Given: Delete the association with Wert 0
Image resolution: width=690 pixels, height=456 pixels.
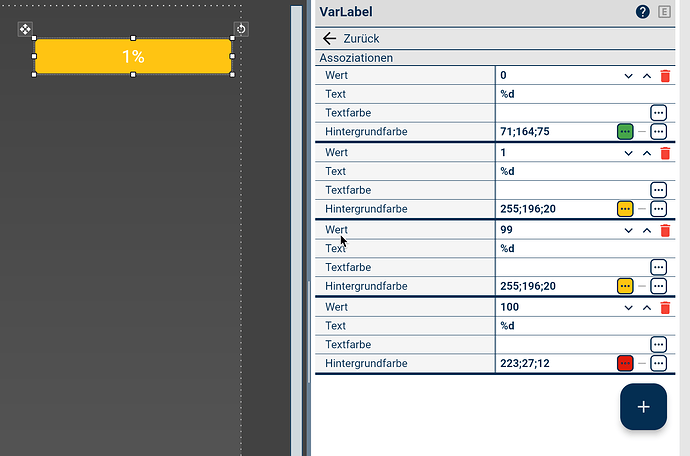Looking at the screenshot, I should pos(665,76).
